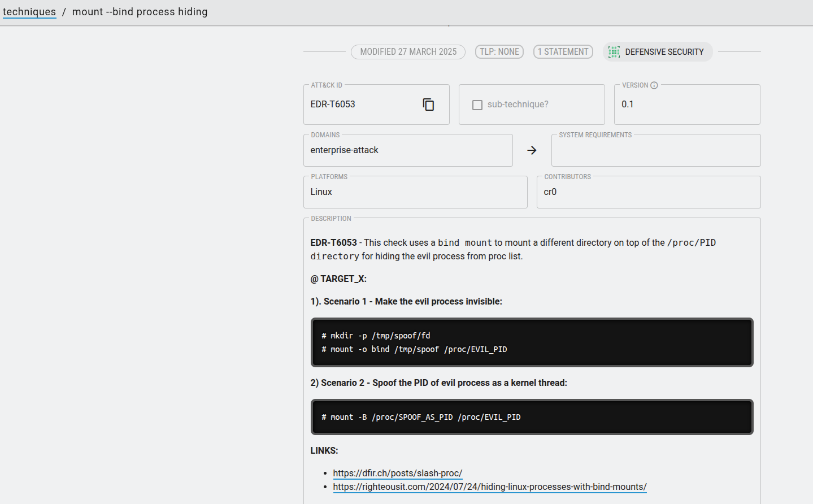
Task: Click the Contributors field showing cr0
Action: (648, 192)
